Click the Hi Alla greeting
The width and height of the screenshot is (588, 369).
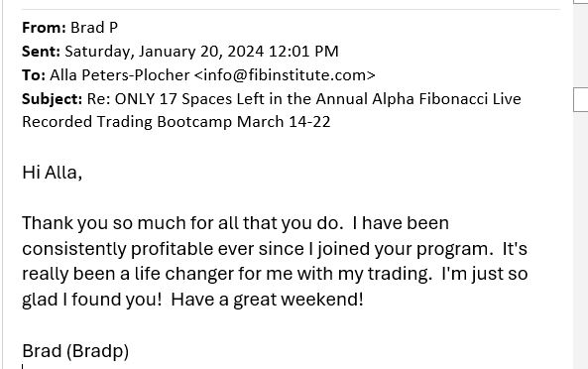(x=53, y=173)
